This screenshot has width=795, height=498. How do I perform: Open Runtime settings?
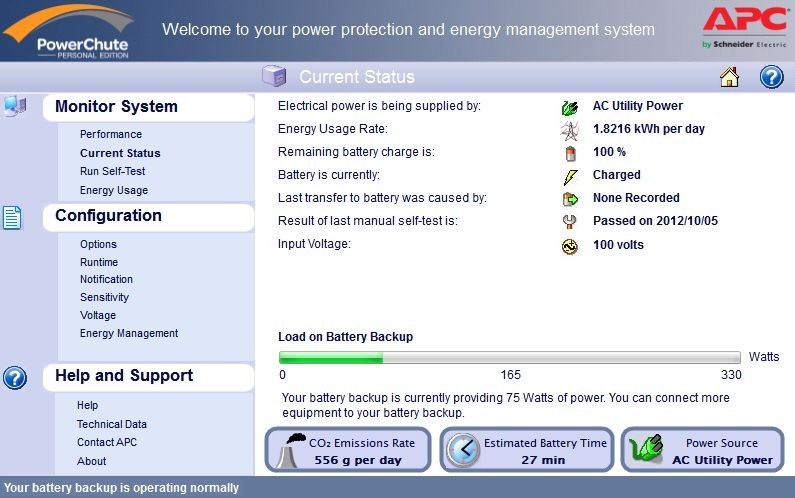98,262
